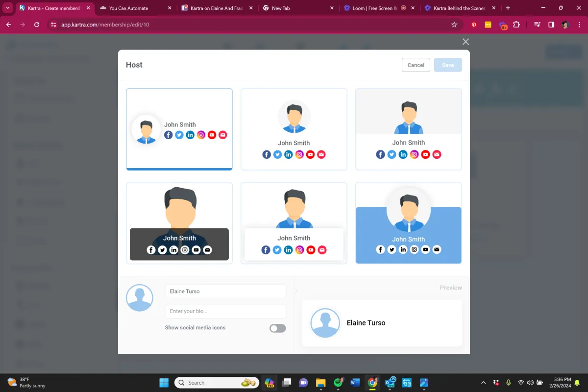
Task: Pick the host layout with gray avatar banner
Action: click(x=409, y=129)
